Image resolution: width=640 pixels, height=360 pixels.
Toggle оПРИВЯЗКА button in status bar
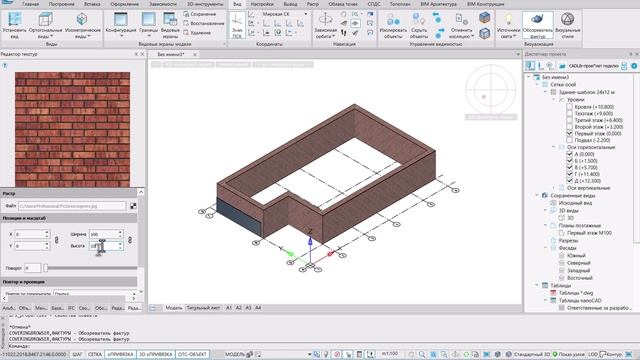(x=121, y=354)
